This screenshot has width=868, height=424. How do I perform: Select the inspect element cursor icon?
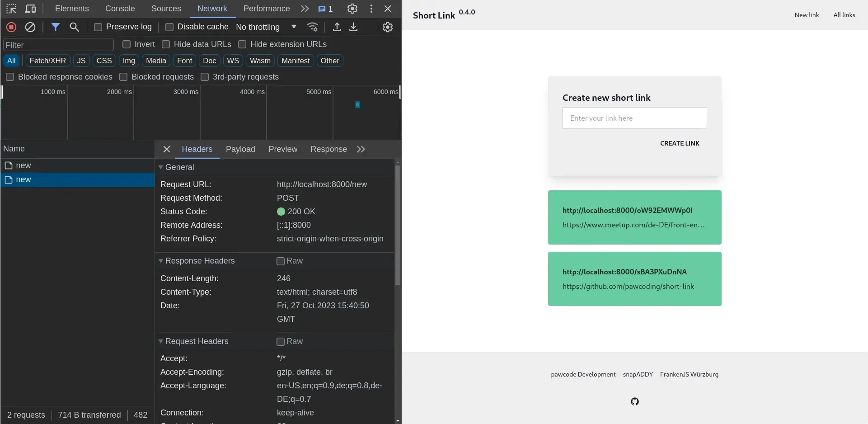click(11, 9)
